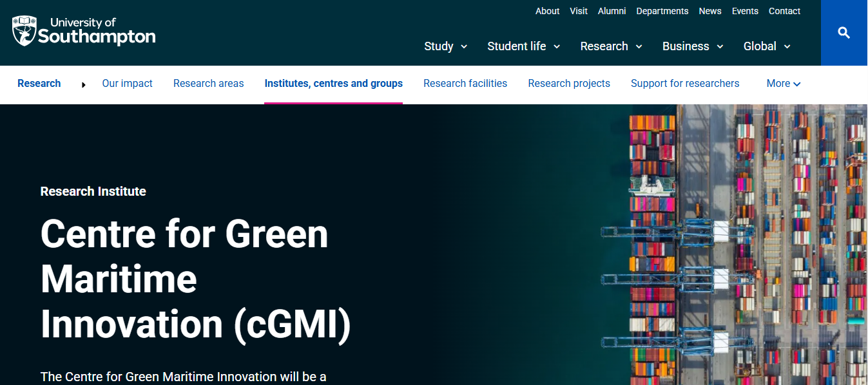Expand the Global navigation menu
The image size is (868, 385).
[767, 46]
